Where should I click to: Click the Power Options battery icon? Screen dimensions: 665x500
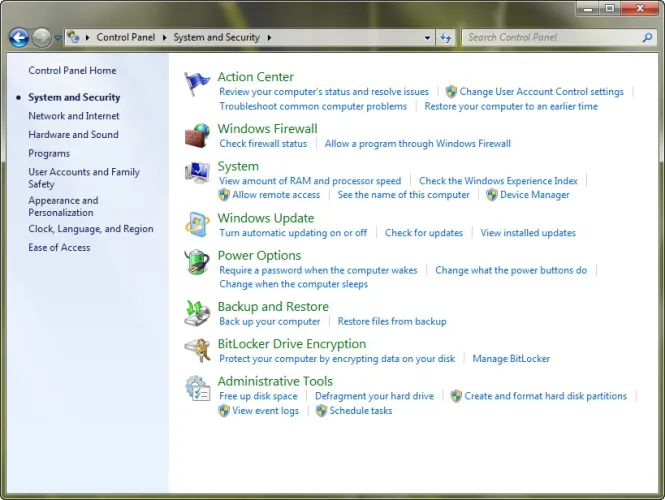[x=197, y=262]
